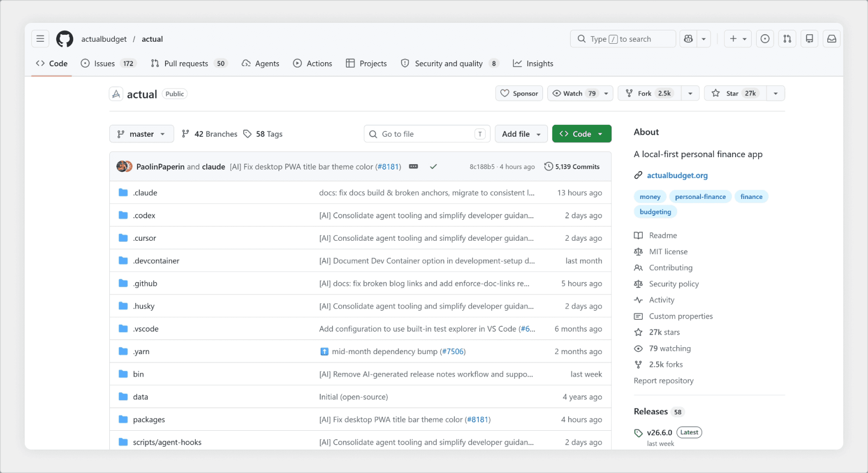Click the link icon beside actualbudget.org

(x=638, y=175)
